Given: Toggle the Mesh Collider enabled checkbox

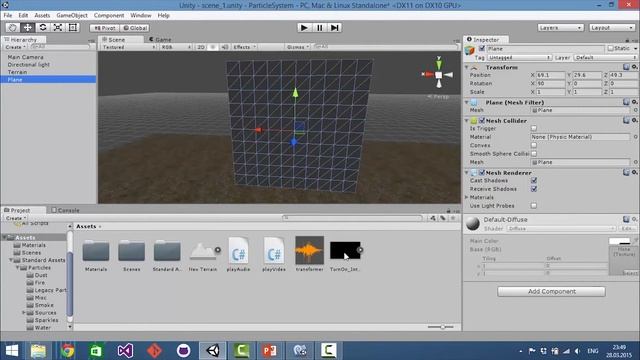Looking at the screenshot, I should 482,120.
